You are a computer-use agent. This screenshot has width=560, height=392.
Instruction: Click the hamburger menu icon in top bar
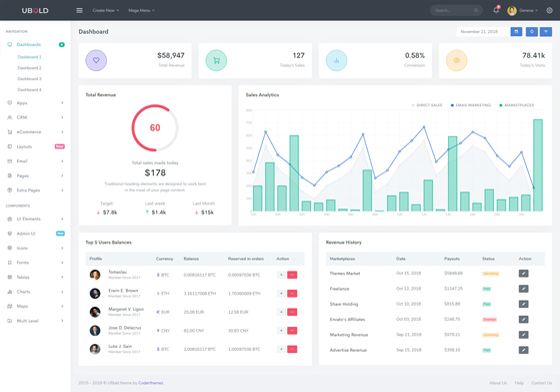click(79, 10)
